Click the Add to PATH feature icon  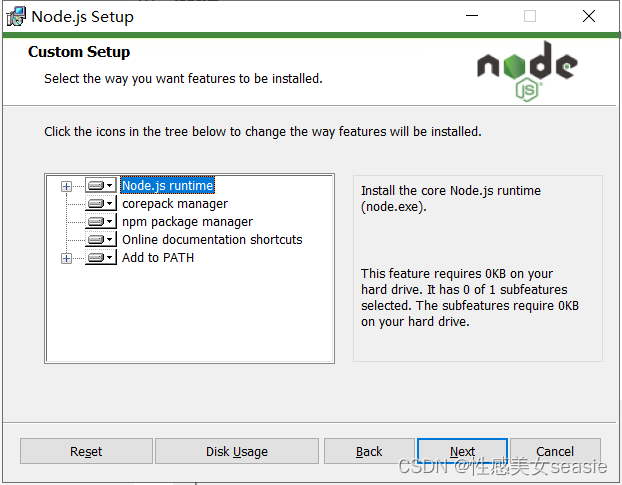(100, 258)
